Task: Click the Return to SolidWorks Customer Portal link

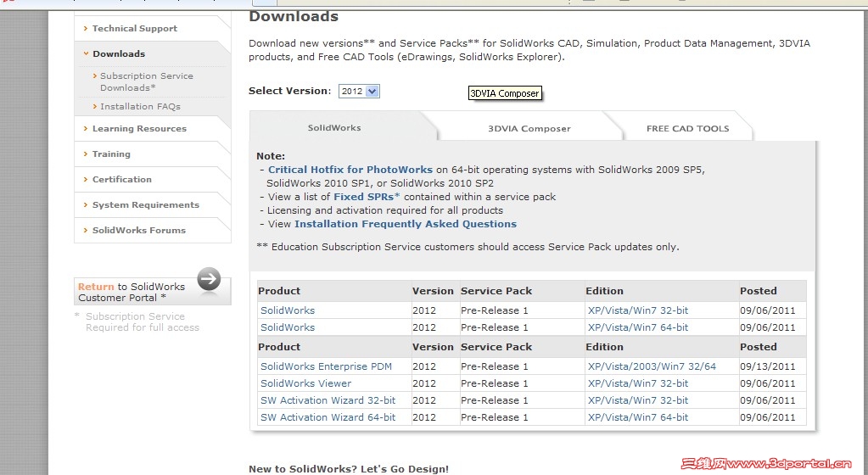Action: tap(132, 292)
